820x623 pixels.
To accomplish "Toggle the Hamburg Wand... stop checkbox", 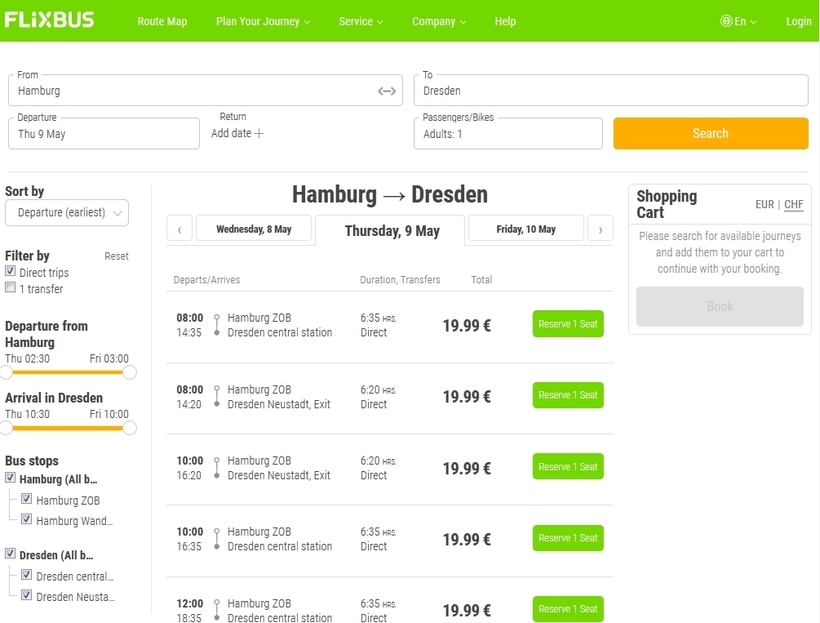I will click(x=26, y=519).
